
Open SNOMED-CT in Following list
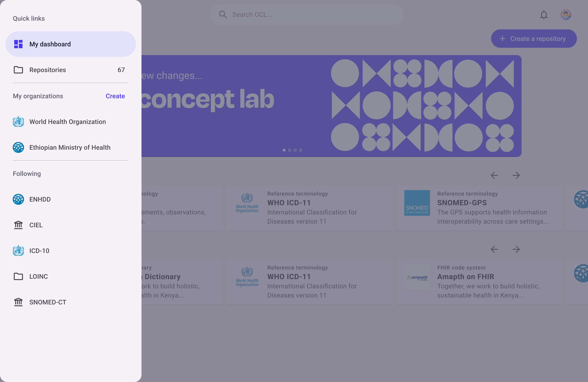tap(48, 302)
